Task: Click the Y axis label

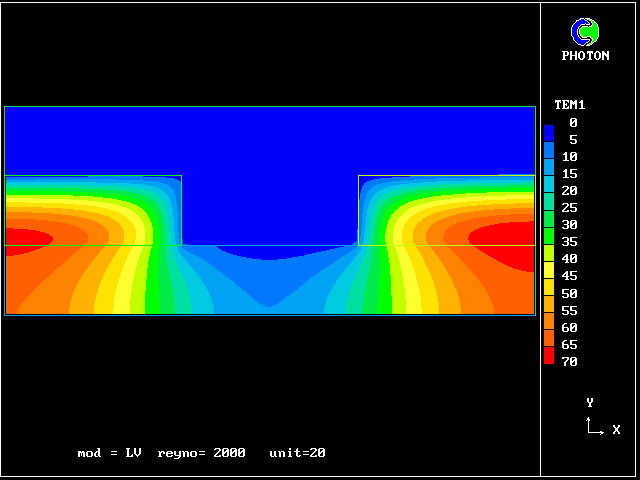Action: 590,402
